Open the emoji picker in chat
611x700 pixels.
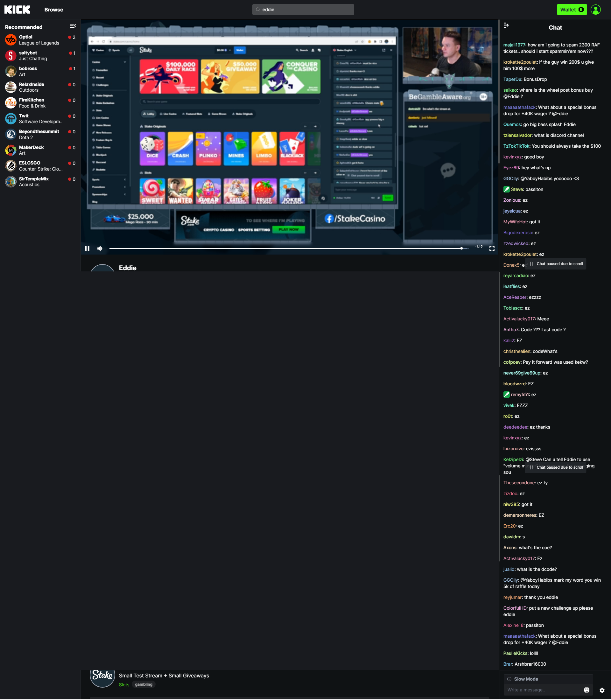tap(586, 690)
